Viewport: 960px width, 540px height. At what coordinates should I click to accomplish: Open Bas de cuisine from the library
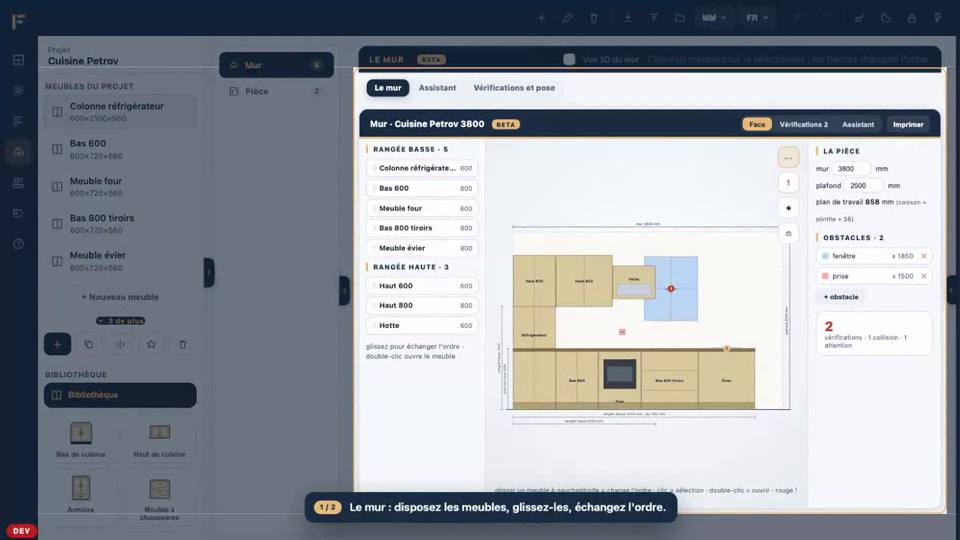pyautogui.click(x=81, y=440)
